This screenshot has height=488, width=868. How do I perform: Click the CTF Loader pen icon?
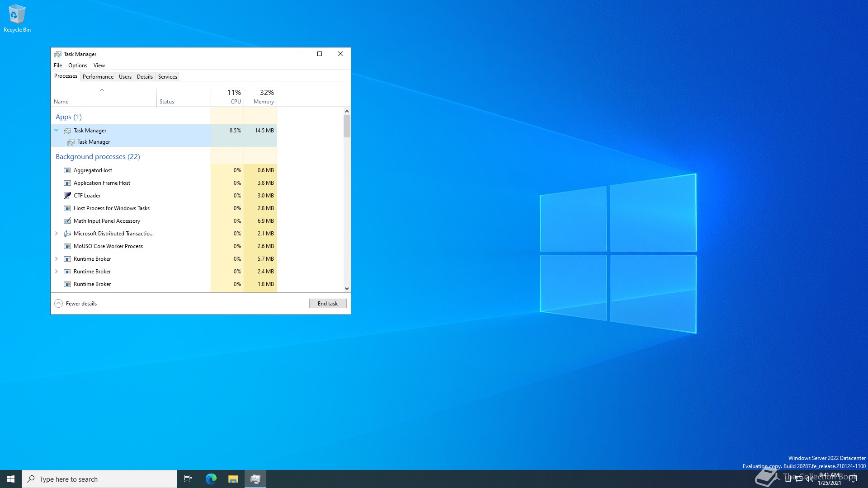[x=67, y=196]
